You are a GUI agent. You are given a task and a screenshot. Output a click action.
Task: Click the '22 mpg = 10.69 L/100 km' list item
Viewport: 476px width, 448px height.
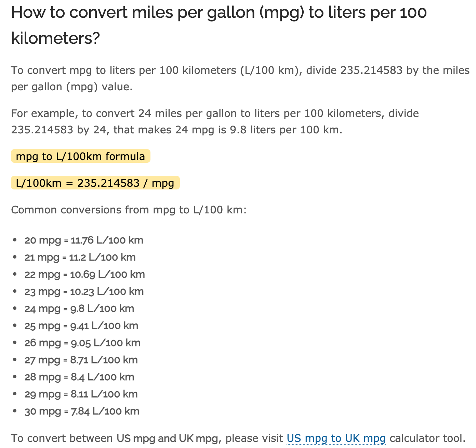pyautogui.click(x=84, y=274)
